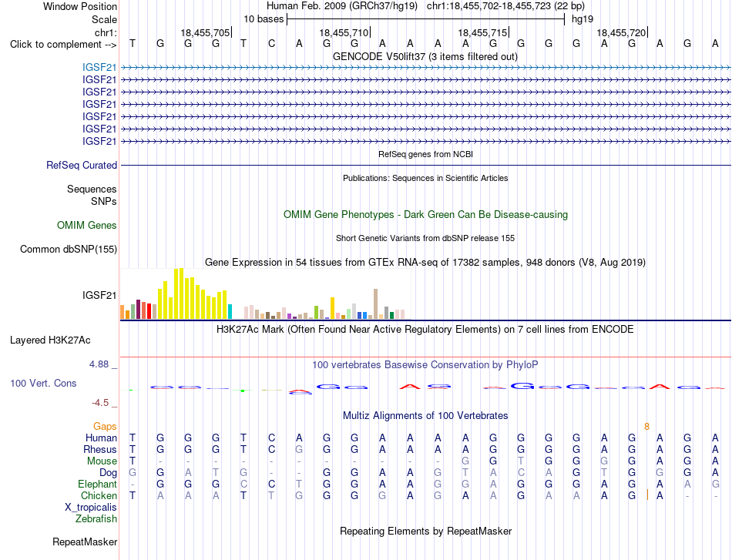Open 'Publications: Sequences in Scientific Articles' title

click(x=425, y=178)
